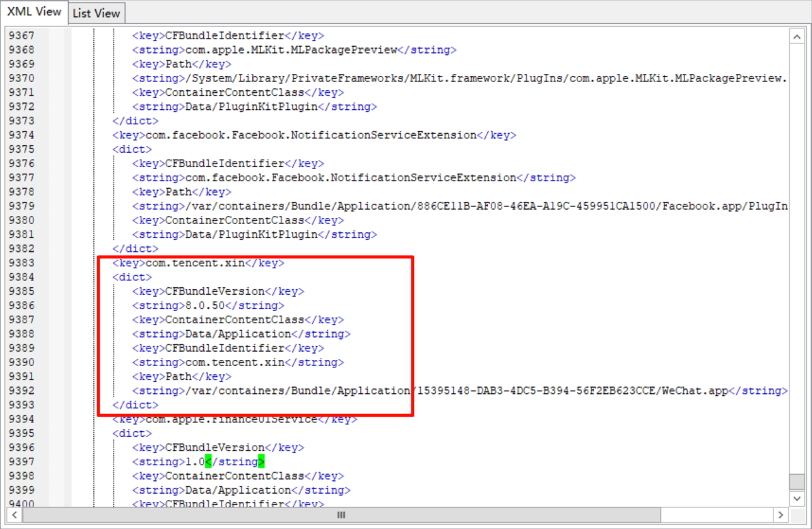Image resolution: width=812 pixels, height=529 pixels.
Task: Click the vertical scrollbar thumb
Action: pyautogui.click(x=797, y=482)
